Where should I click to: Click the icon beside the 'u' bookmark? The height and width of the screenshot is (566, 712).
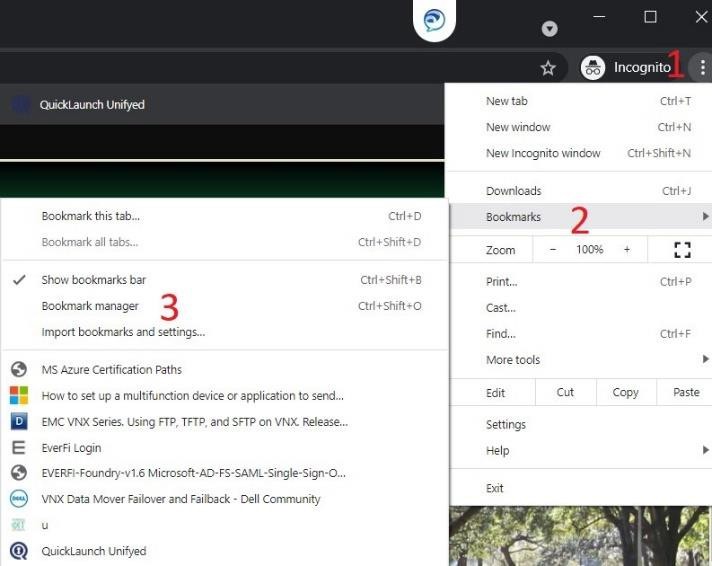pyautogui.click(x=18, y=525)
